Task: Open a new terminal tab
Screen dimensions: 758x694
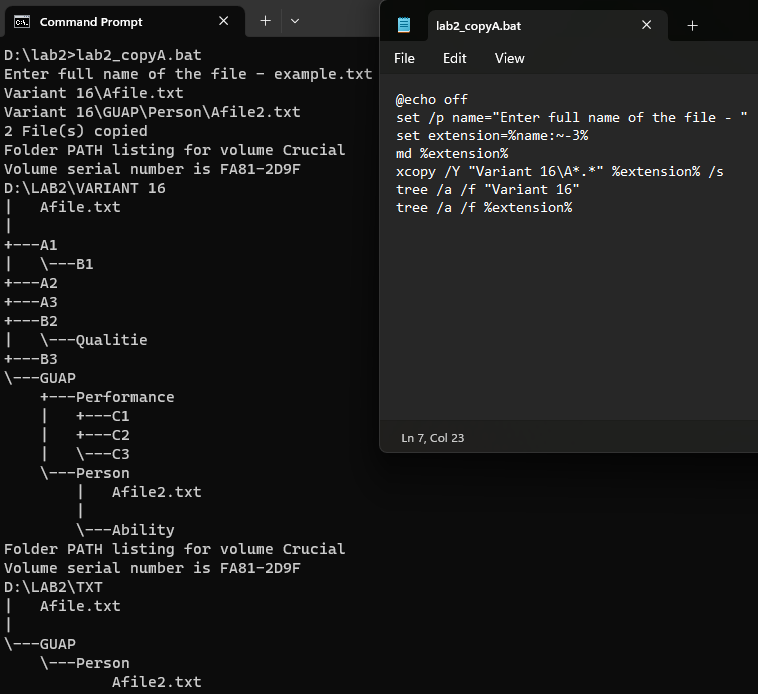Action: click(x=265, y=21)
